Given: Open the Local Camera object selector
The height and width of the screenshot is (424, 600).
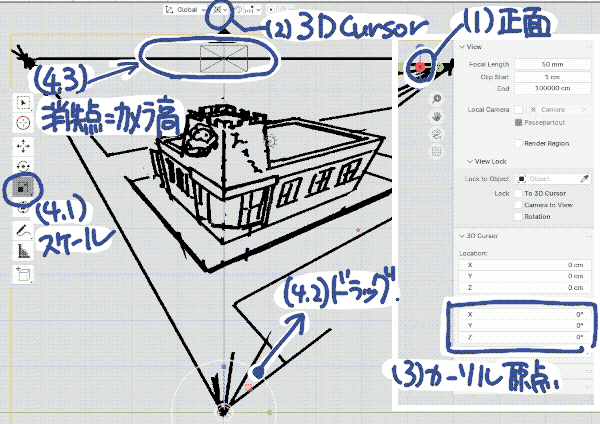Looking at the screenshot, I should pos(559,110).
